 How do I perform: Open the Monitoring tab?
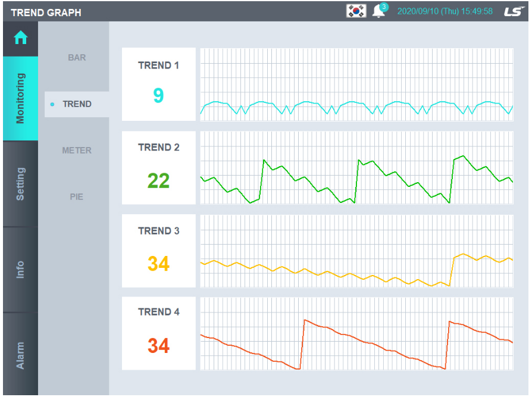[20, 98]
